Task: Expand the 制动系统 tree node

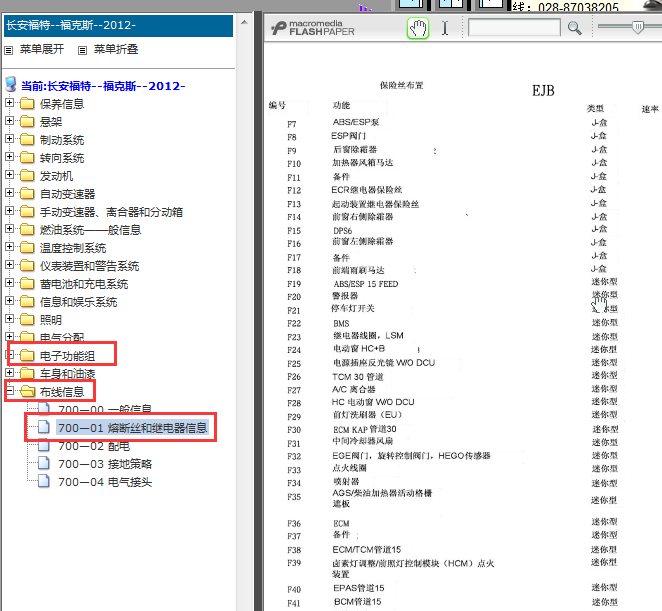Action: point(9,138)
